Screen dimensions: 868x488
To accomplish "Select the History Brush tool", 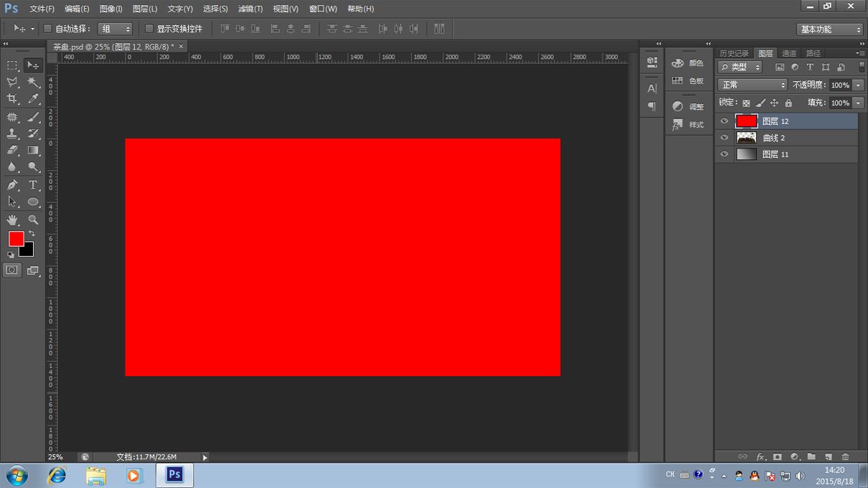I will point(33,133).
